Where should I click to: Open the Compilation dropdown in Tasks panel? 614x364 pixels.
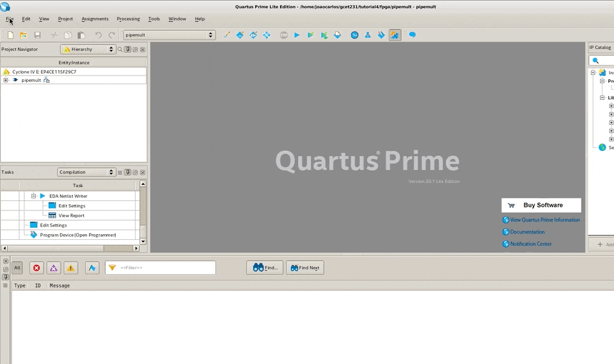[86, 172]
